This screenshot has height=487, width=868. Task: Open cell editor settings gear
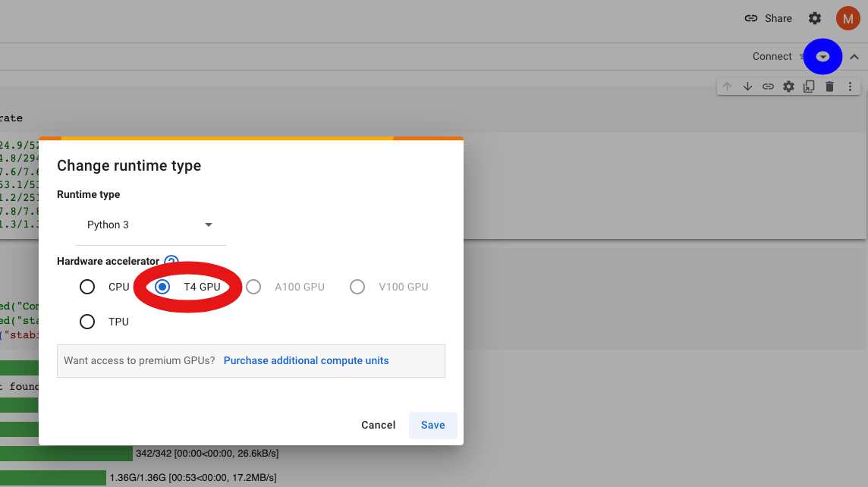tap(788, 86)
